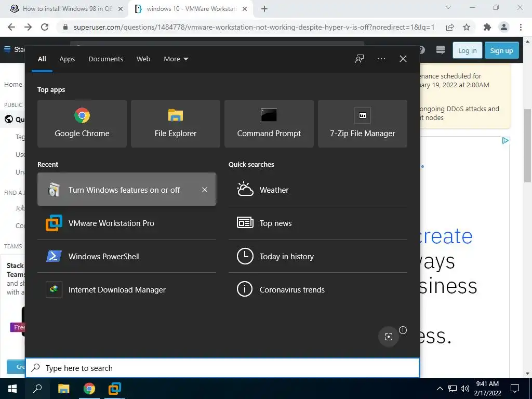Click the info icon near screenshot search
The image size is (532, 399).
click(403, 330)
